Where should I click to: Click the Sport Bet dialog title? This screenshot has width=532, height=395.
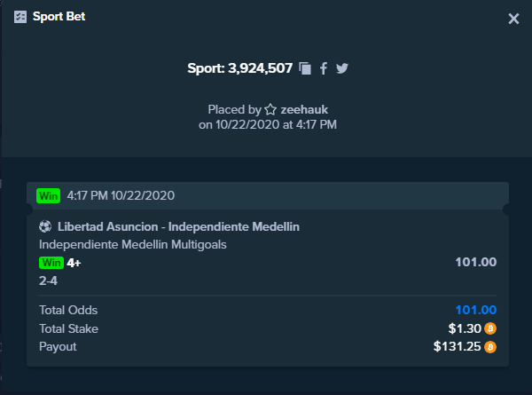[x=59, y=16]
